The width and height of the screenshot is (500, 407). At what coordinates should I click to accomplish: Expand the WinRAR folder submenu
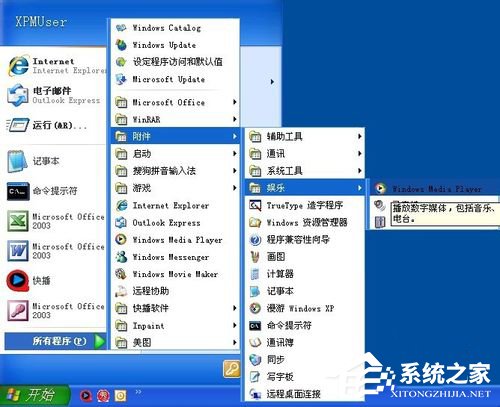tap(175, 119)
